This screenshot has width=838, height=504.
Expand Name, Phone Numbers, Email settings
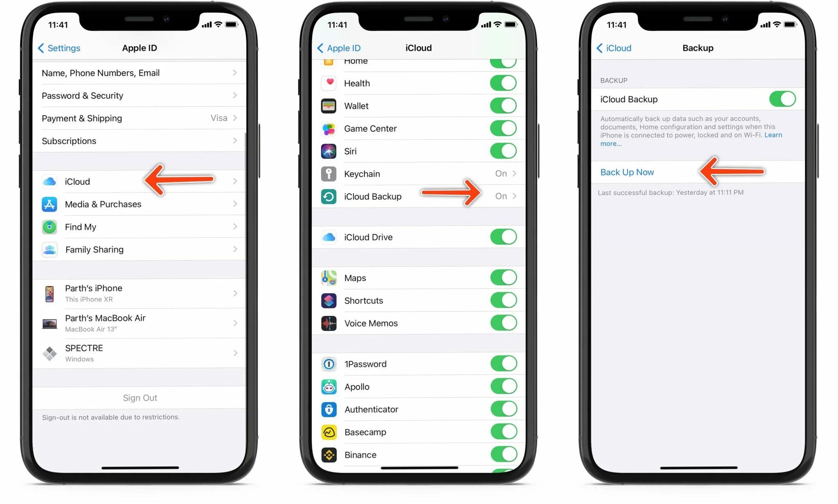(x=138, y=72)
